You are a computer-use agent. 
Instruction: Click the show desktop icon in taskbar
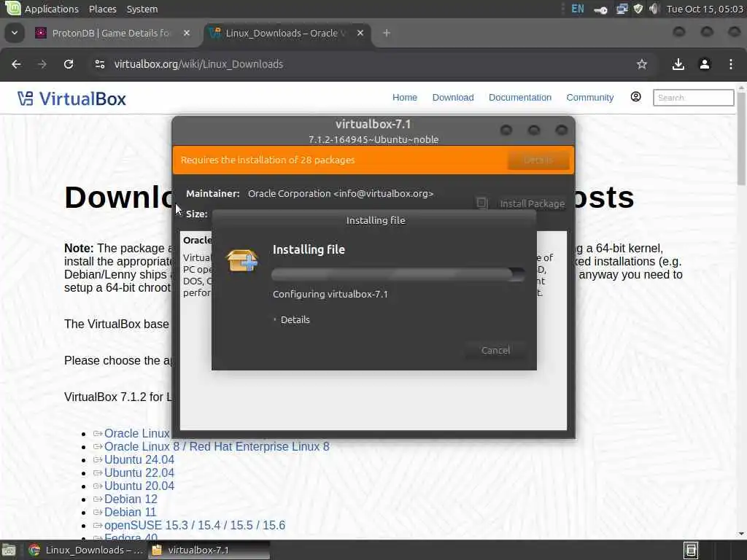point(9,550)
